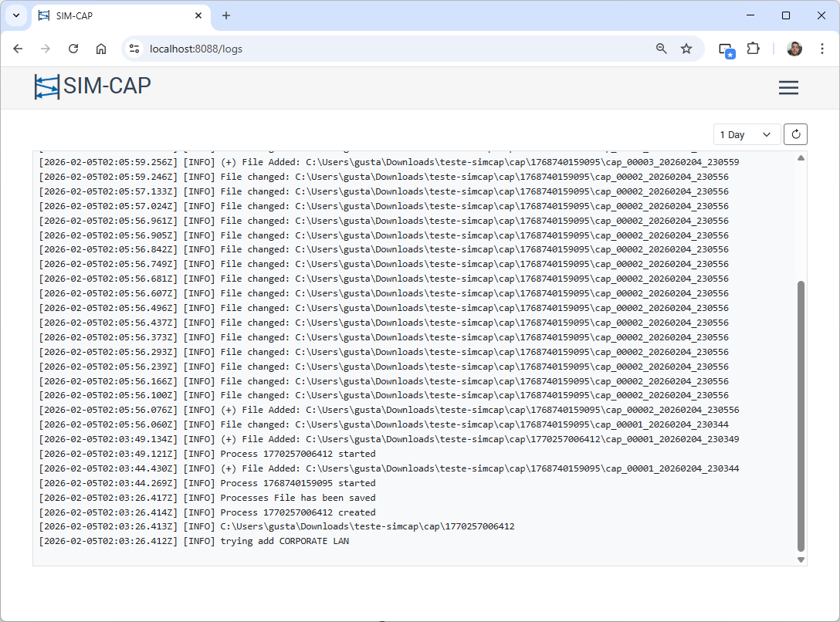Expand the tab search dropdown arrow
840x622 pixels.
click(x=15, y=15)
